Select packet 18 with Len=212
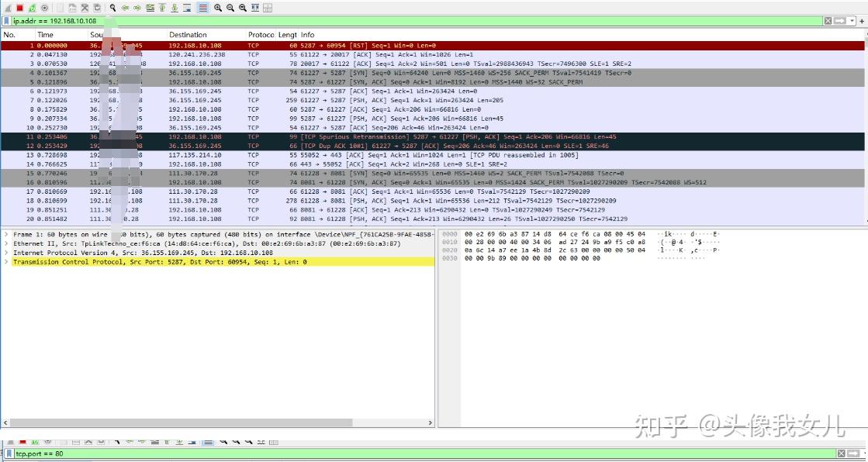The height and width of the screenshot is (462, 868). 434,201
